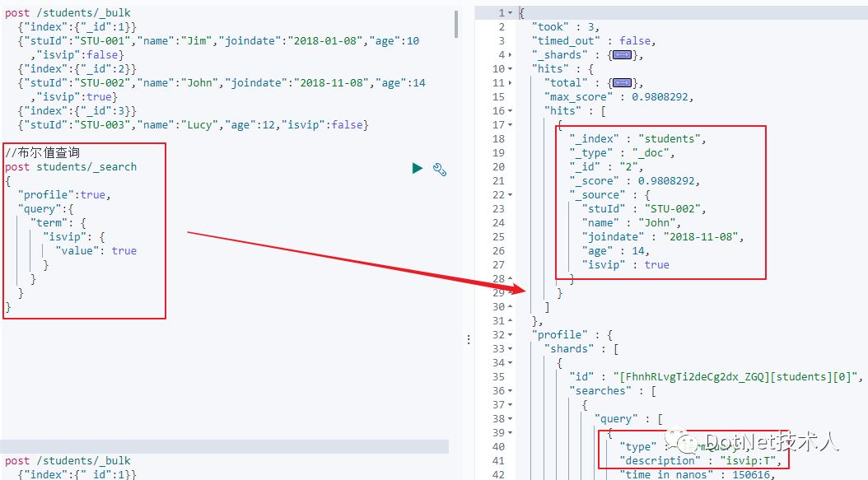Click the "profile":true line in the query
Screen dimensions: 868x480
tap(64, 195)
